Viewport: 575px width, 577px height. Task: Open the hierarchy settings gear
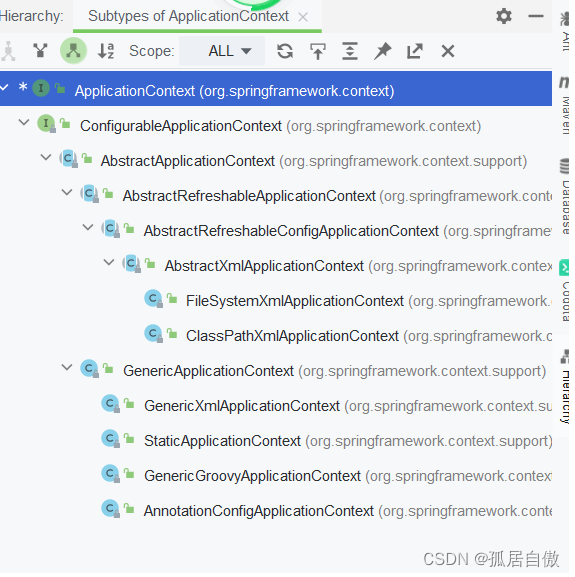pyautogui.click(x=504, y=16)
